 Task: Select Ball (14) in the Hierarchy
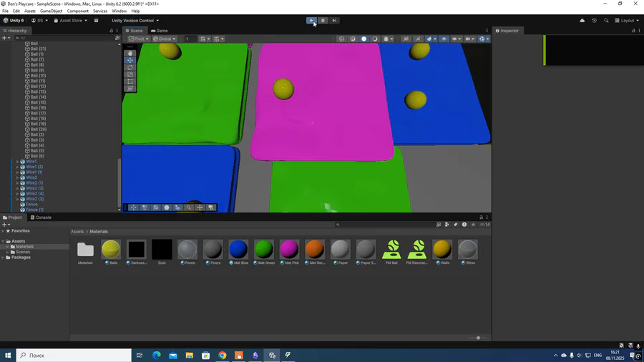pos(38,97)
